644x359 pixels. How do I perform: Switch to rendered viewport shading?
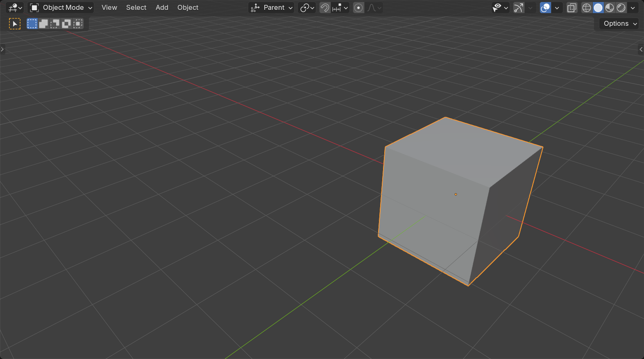click(x=621, y=7)
